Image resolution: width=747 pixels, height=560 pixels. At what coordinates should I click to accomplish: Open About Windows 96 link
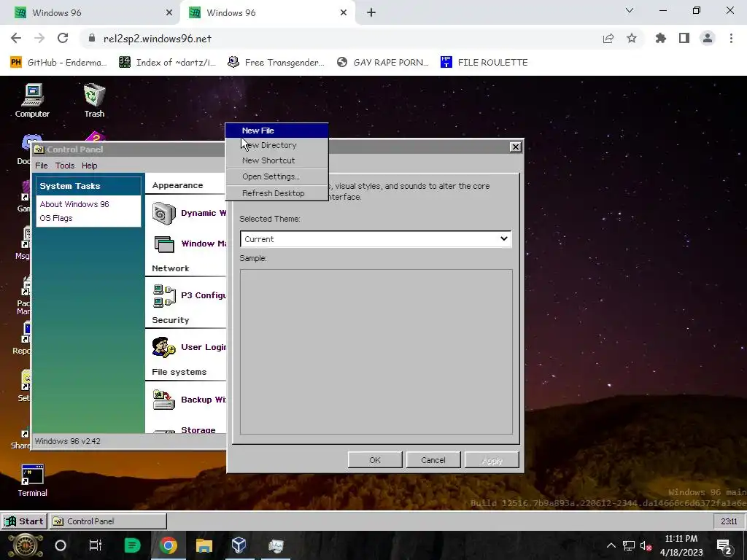click(74, 204)
